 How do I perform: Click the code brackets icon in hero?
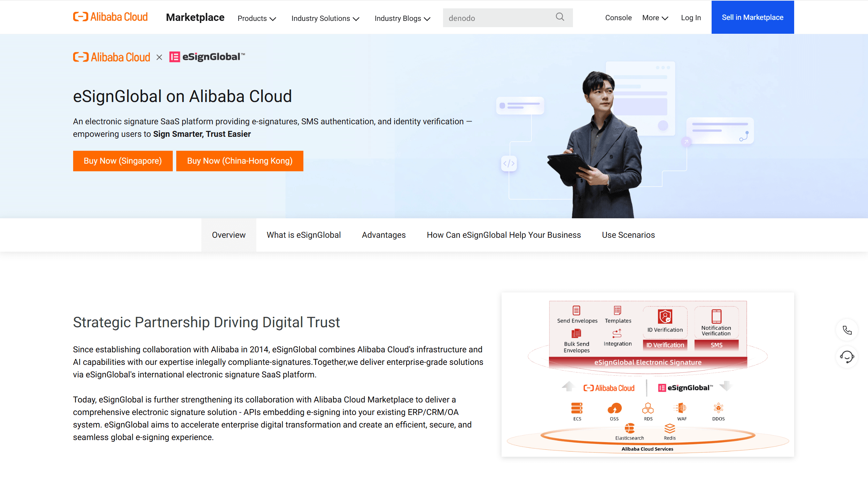click(x=509, y=163)
